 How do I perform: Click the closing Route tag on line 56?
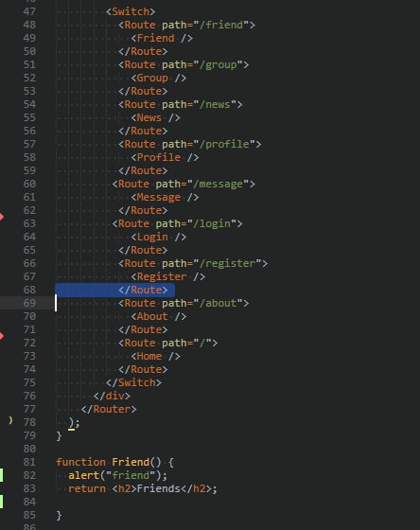click(143, 131)
